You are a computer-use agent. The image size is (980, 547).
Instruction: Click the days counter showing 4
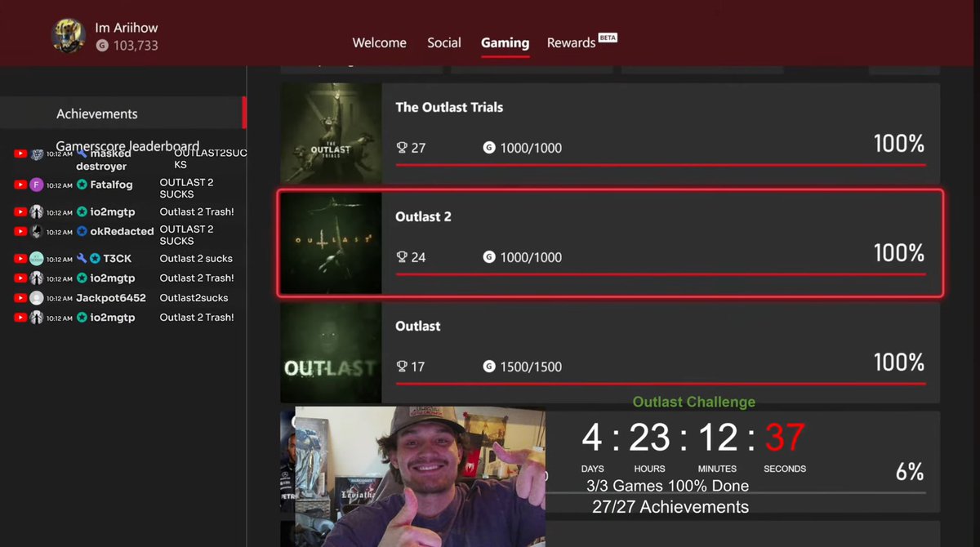[592, 438]
